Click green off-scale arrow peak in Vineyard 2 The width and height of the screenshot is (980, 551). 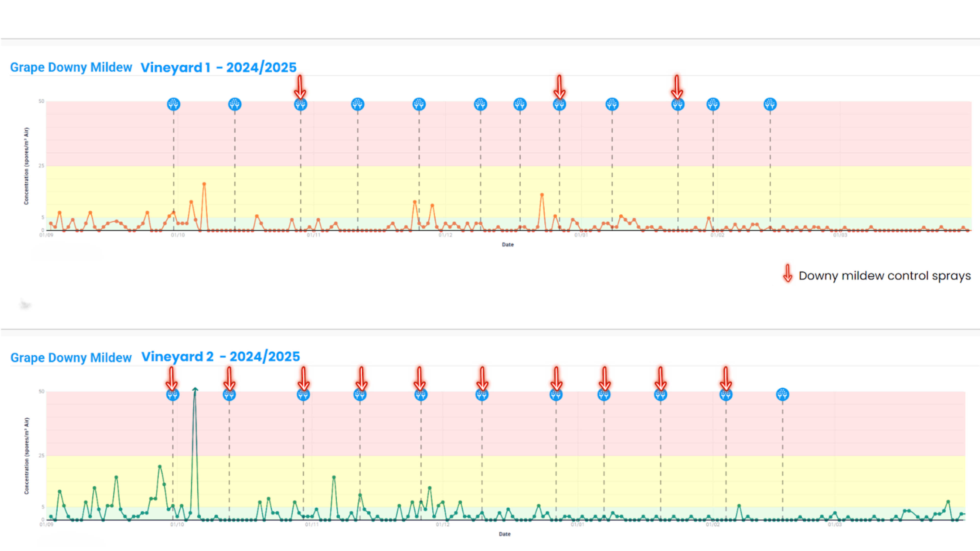195,390
